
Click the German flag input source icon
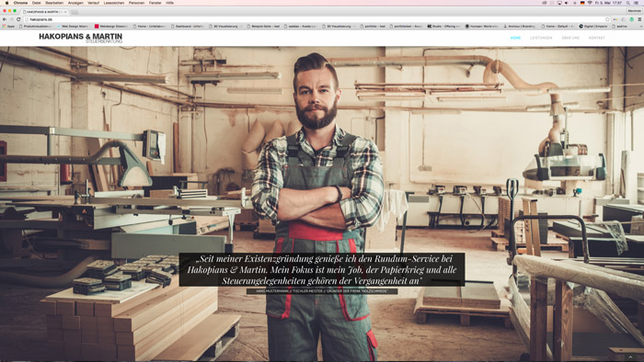pos(582,3)
